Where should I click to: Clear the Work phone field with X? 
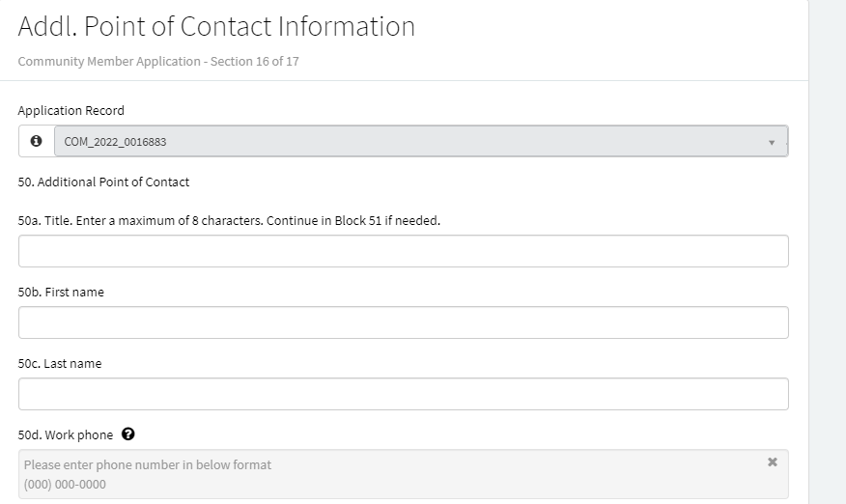[772, 462]
